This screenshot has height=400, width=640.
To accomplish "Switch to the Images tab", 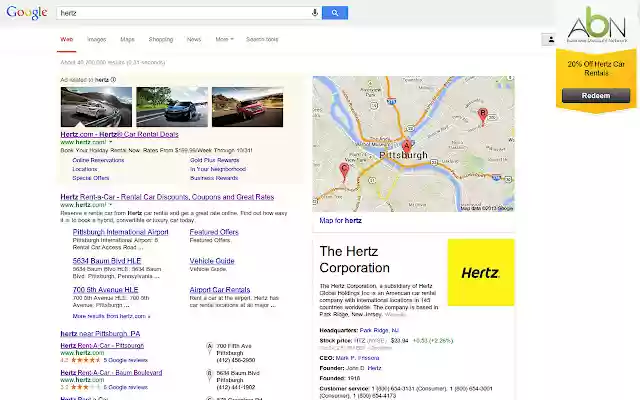I will pyautogui.click(x=96, y=39).
